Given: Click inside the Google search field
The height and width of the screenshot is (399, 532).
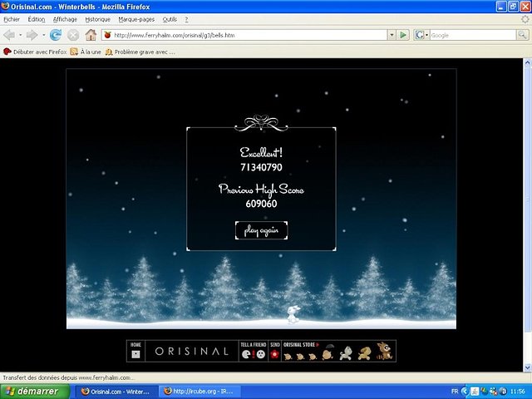Looking at the screenshot, I should pos(470,35).
